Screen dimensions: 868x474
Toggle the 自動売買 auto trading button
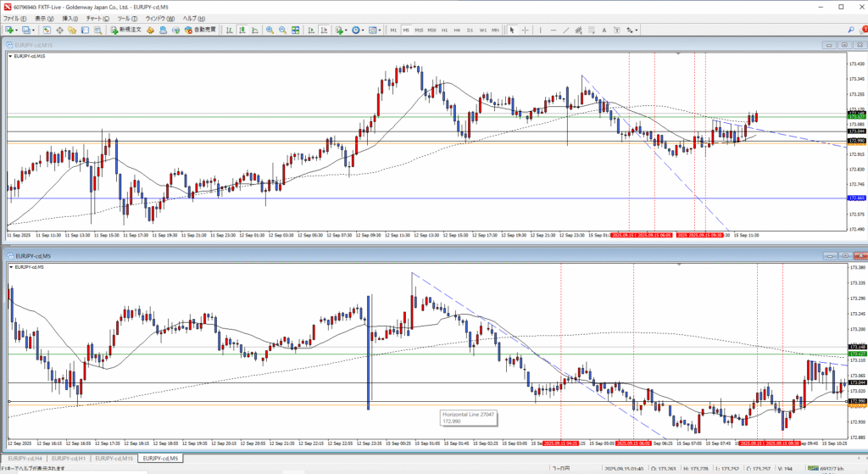(200, 30)
